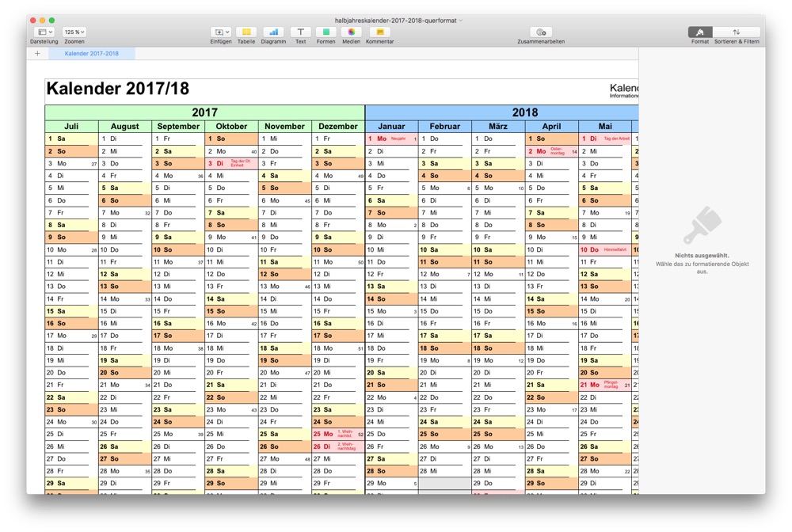The width and height of the screenshot is (792, 532).
Task: Click the Kalender 2017/18 title text
Action: coord(118,89)
